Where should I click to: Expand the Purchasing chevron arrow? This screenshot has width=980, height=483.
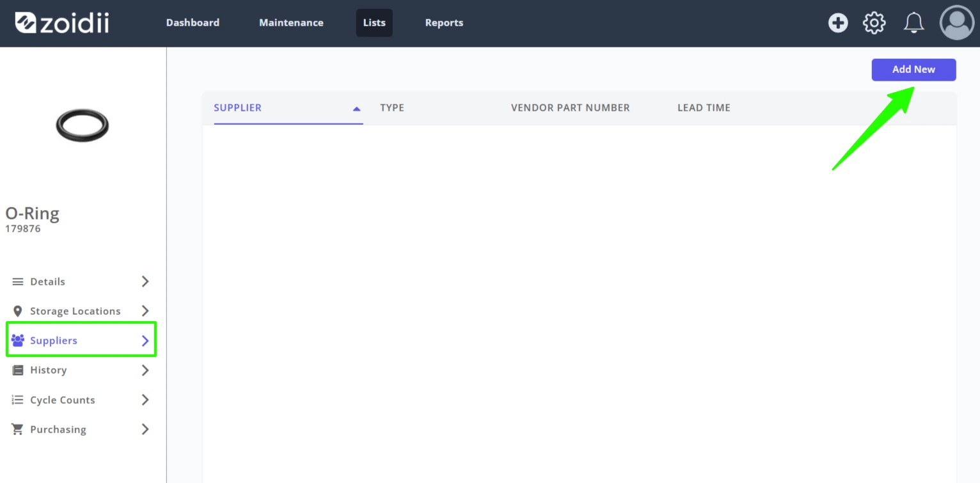pos(145,429)
